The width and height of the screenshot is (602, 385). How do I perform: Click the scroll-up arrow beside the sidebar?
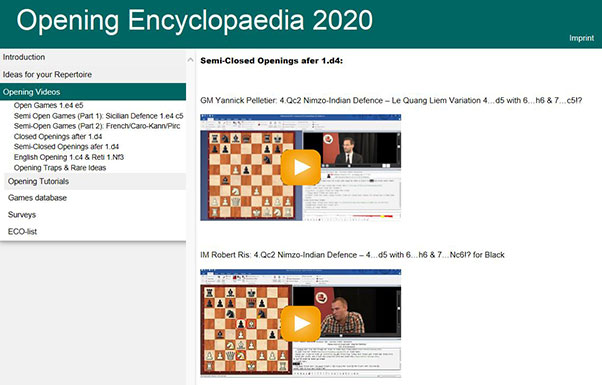[x=190, y=60]
